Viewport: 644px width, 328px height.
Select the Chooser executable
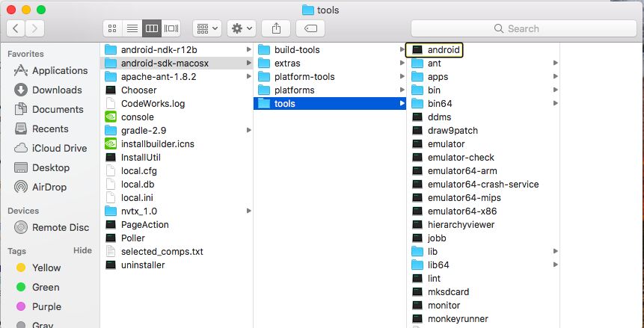coord(131,90)
